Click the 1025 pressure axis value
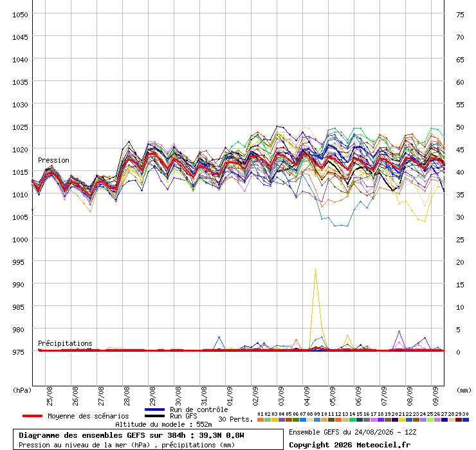Viewport: 476px width, 450px height. [20, 127]
